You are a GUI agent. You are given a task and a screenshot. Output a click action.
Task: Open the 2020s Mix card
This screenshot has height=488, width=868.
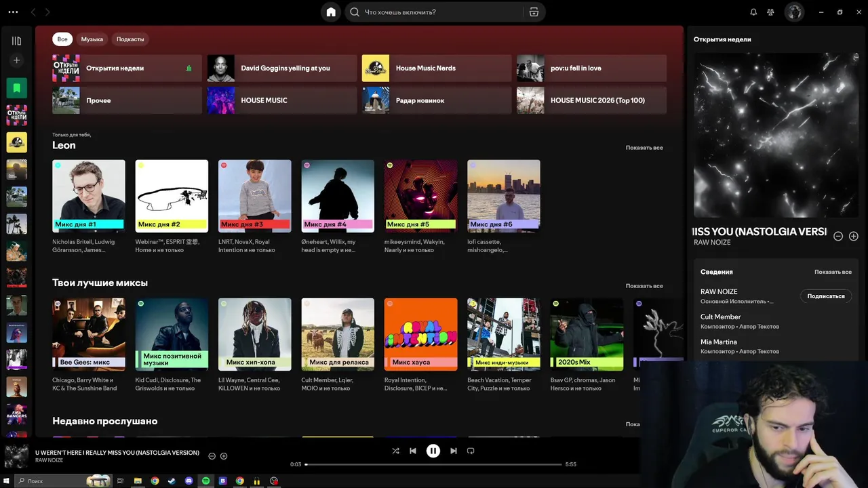(x=587, y=345)
